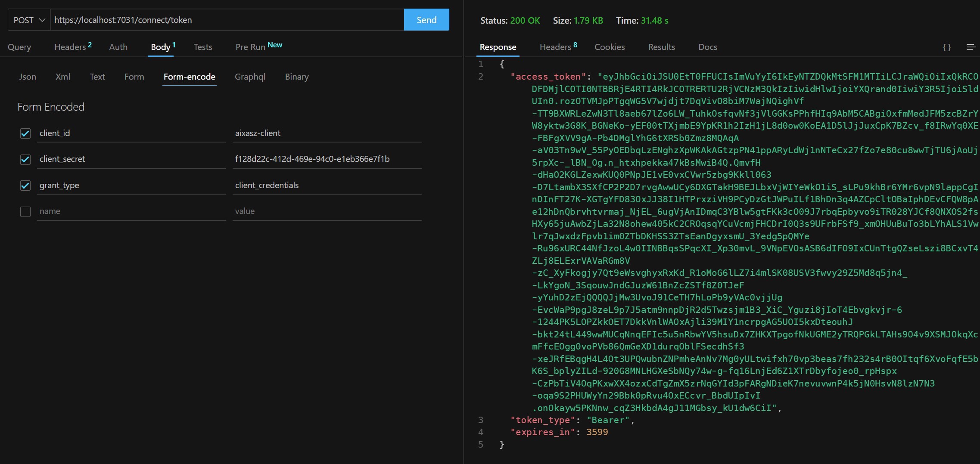The height and width of the screenshot is (464, 980).
Task: Select the Form-encode body type
Action: click(x=190, y=77)
